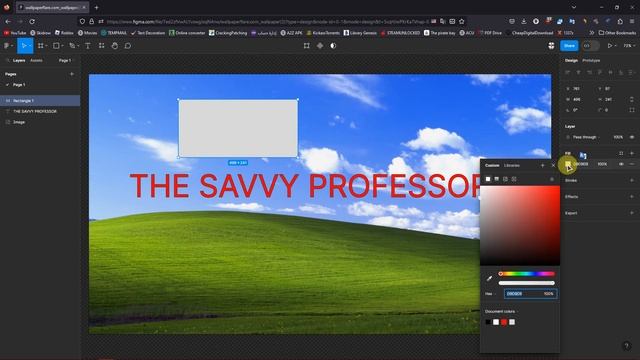Open fill styles icon in Fill section
The width and height of the screenshot is (640, 360).
click(x=621, y=153)
